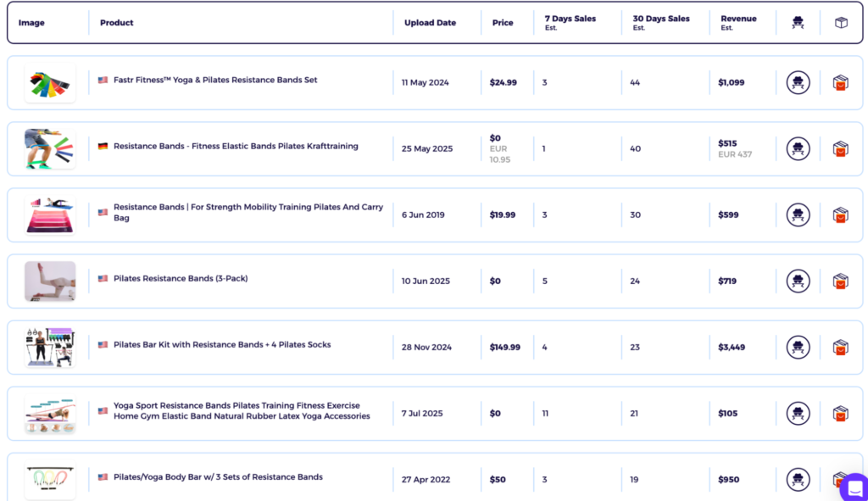
Task: Click spy icon for Yoga Sport bands row
Action: point(798,414)
